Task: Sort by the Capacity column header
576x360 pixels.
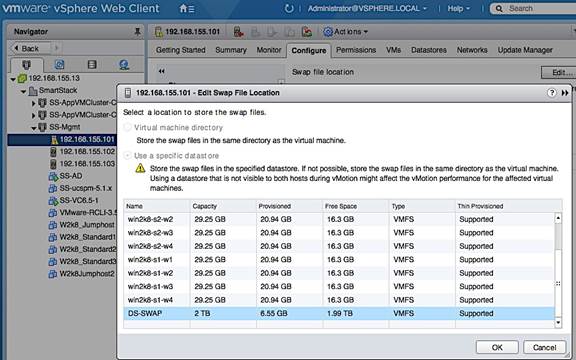Action: pyautogui.click(x=223, y=206)
